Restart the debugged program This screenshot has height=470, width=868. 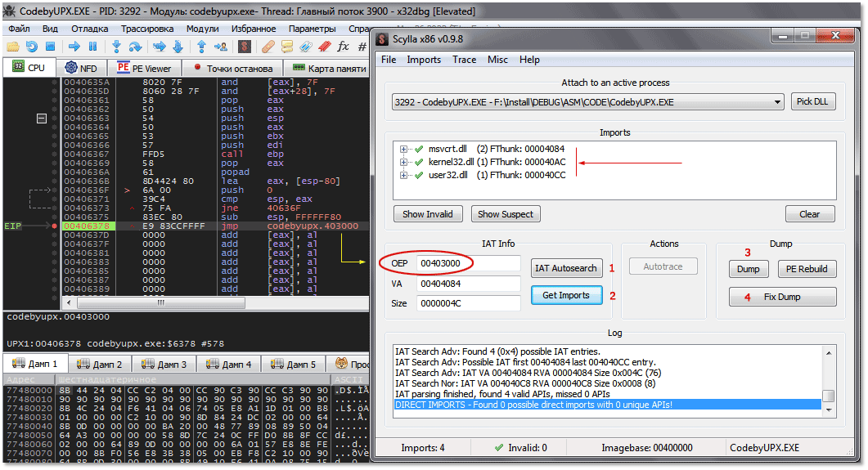32,47
